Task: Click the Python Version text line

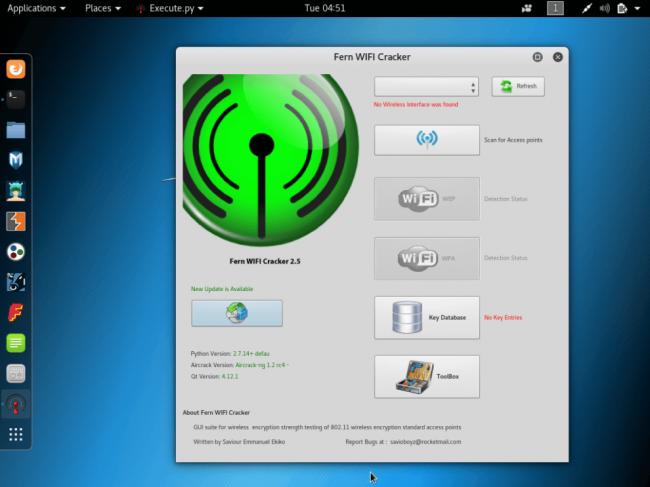Action: pyautogui.click(x=230, y=354)
